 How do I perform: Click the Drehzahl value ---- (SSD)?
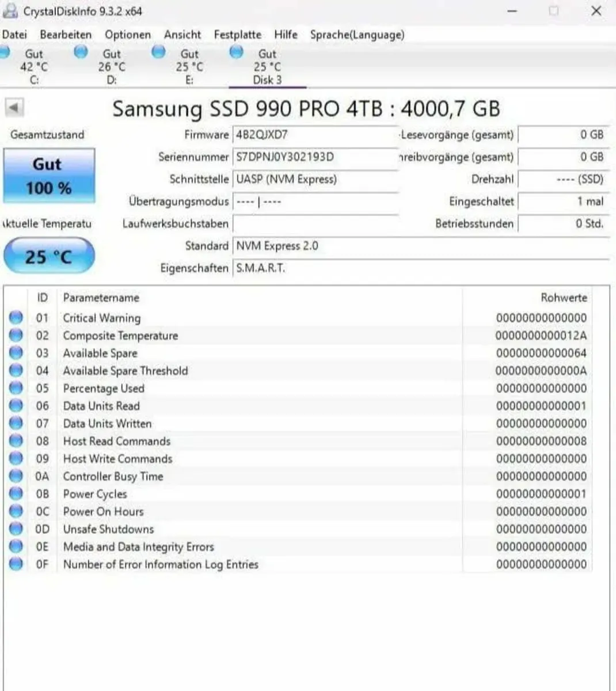564,179
